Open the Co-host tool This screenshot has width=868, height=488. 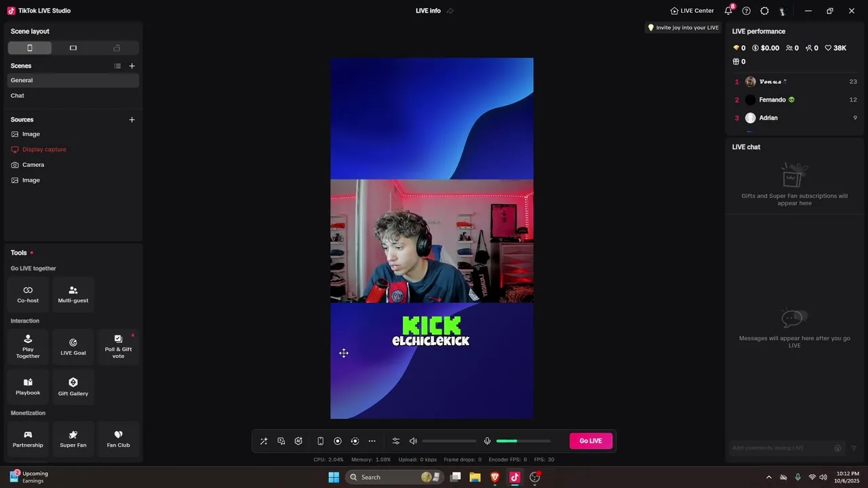click(28, 294)
